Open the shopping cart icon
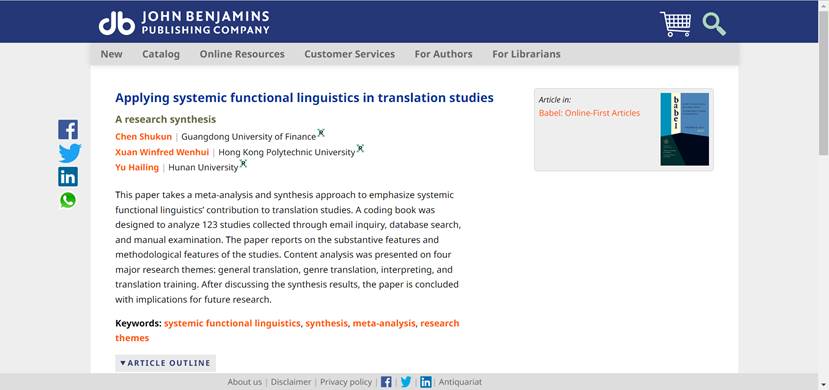The image size is (829, 390). point(675,24)
